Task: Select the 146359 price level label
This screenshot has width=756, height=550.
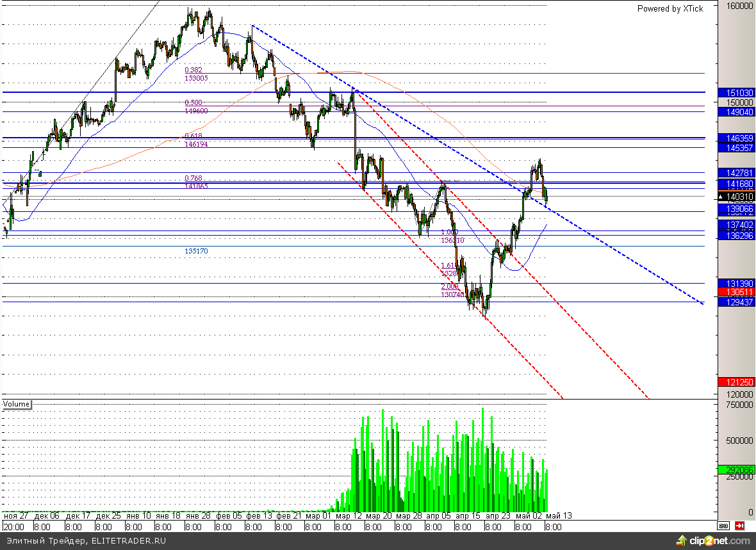Action: click(736, 138)
